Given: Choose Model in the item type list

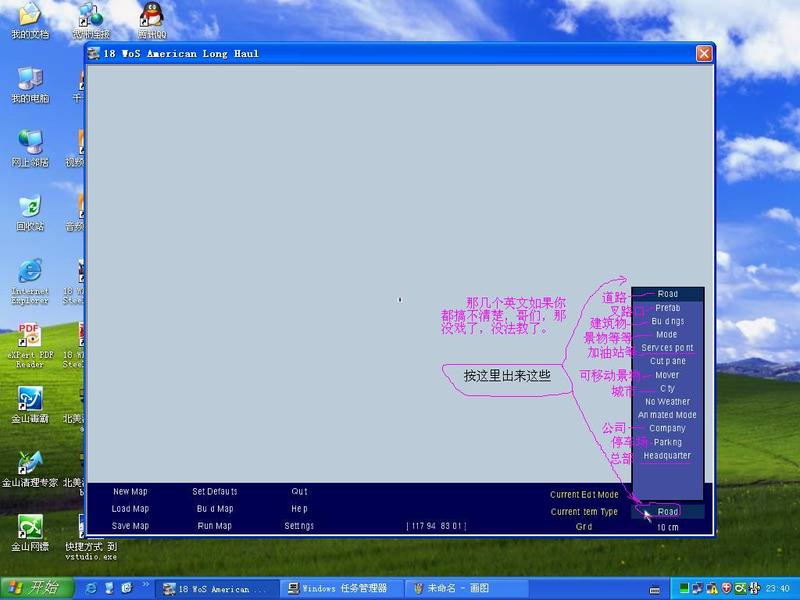Looking at the screenshot, I should (x=667, y=335).
